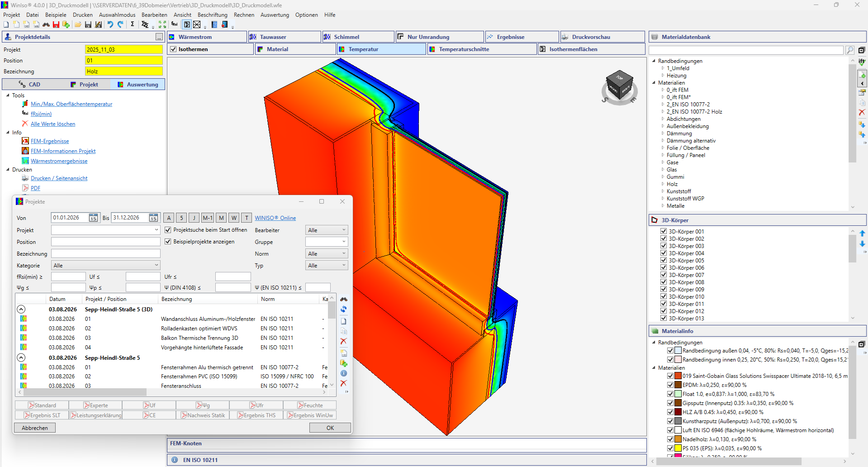
Task: Toggle the Nadelholz material checkbox
Action: click(x=670, y=439)
